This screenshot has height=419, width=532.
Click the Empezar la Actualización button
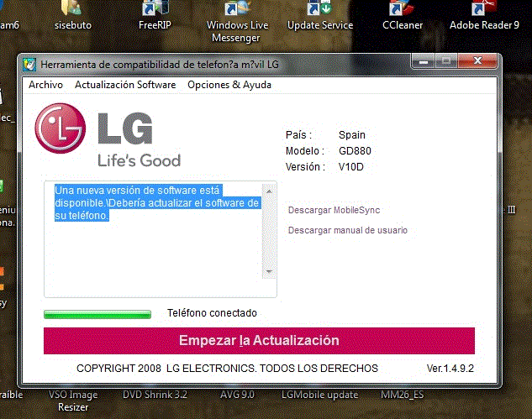point(259,341)
